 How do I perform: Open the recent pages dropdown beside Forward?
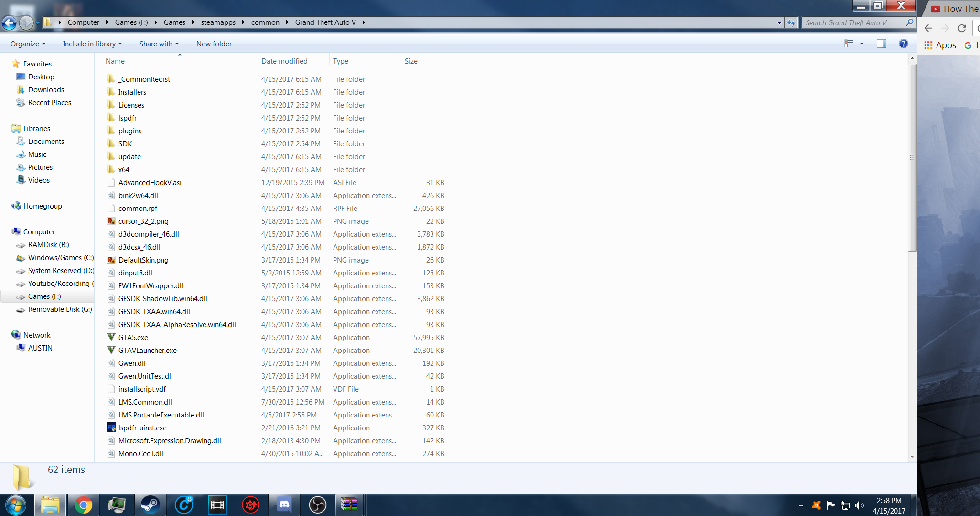[37, 22]
